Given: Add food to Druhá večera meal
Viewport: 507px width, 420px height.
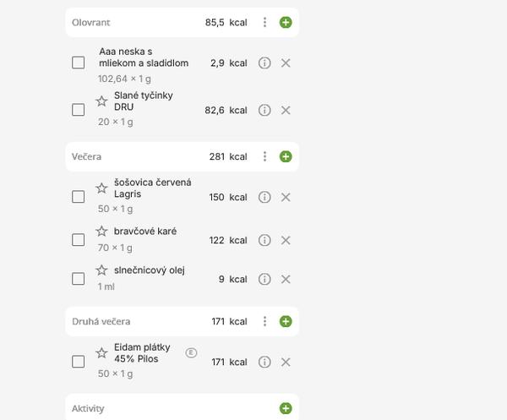Looking at the screenshot, I should pyautogui.click(x=286, y=321).
